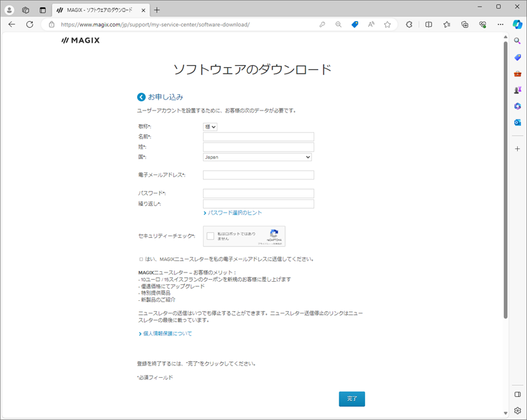Click the zoom magnifier icon in address bar

coord(339,24)
